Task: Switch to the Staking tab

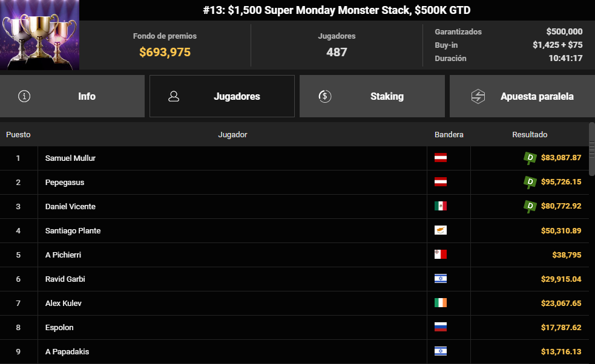Action: tap(372, 96)
